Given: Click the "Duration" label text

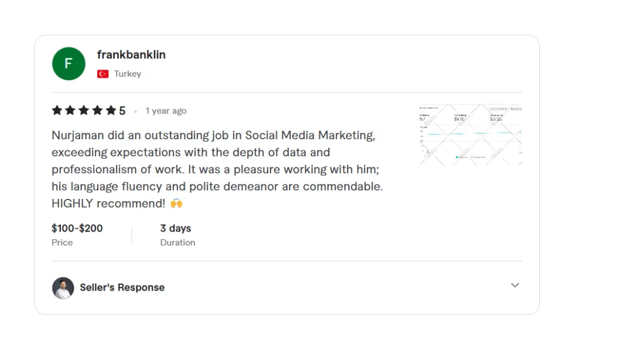Looking at the screenshot, I should (177, 242).
